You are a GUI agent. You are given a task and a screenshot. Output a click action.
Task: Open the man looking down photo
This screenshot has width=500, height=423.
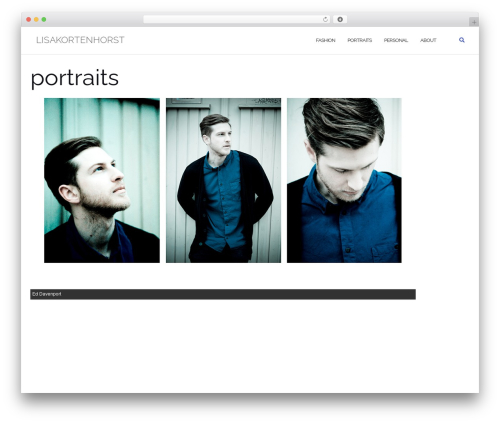coord(344,180)
